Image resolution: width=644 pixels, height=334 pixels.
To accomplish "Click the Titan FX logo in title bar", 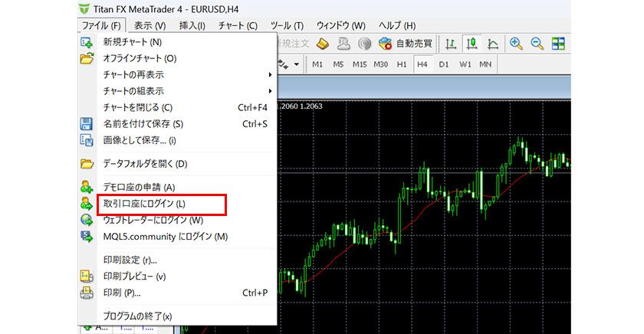I will click(x=84, y=8).
